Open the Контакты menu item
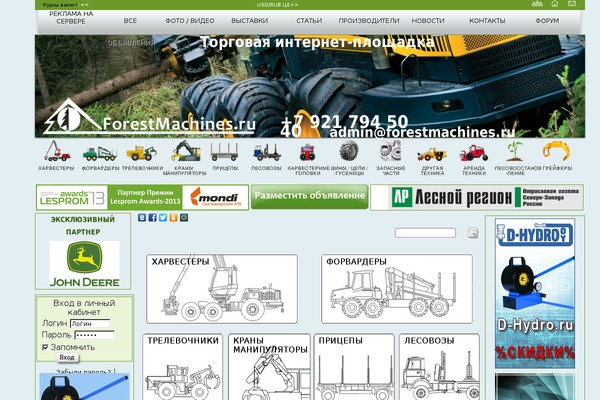Viewport: 600px width, 400px height. pyautogui.click(x=487, y=21)
